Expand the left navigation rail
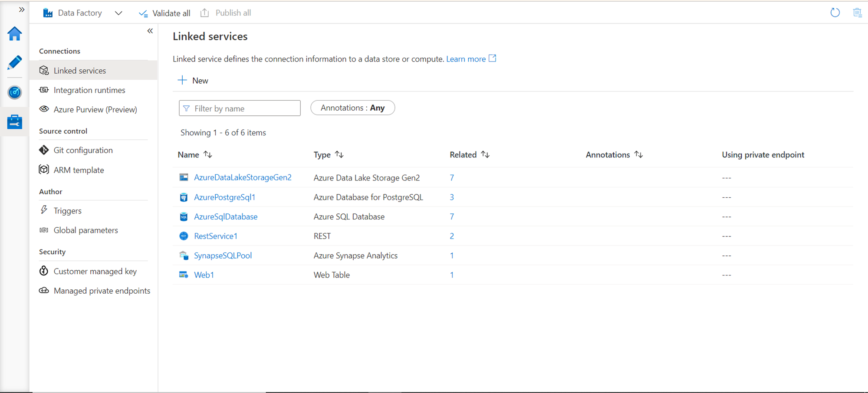This screenshot has height=393, width=868. pos(22,10)
